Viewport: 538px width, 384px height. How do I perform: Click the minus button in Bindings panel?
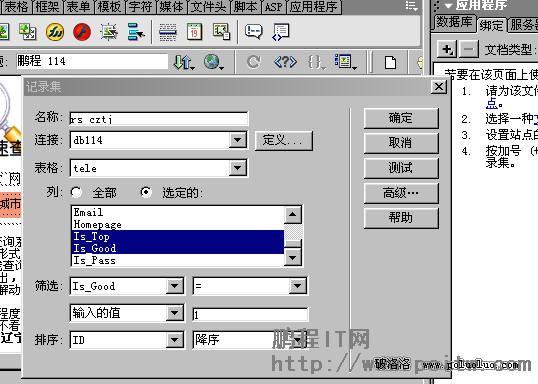tap(468, 49)
